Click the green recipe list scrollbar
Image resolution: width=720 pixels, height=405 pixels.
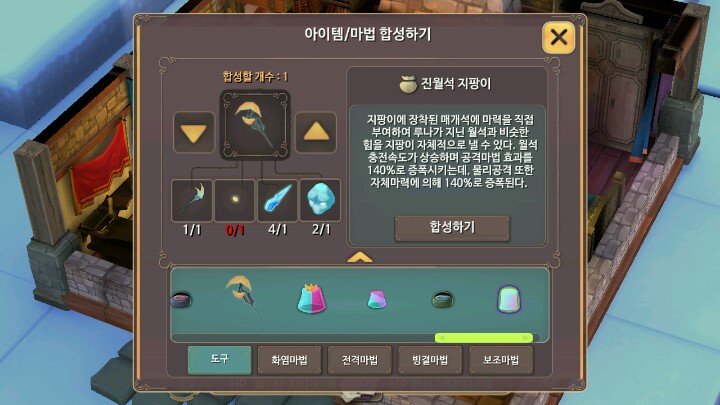pos(484,338)
